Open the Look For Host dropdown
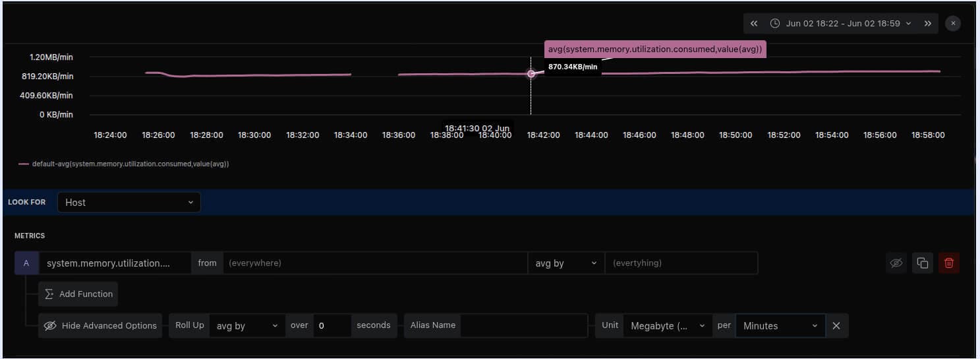The width and height of the screenshot is (980, 359). tap(129, 202)
